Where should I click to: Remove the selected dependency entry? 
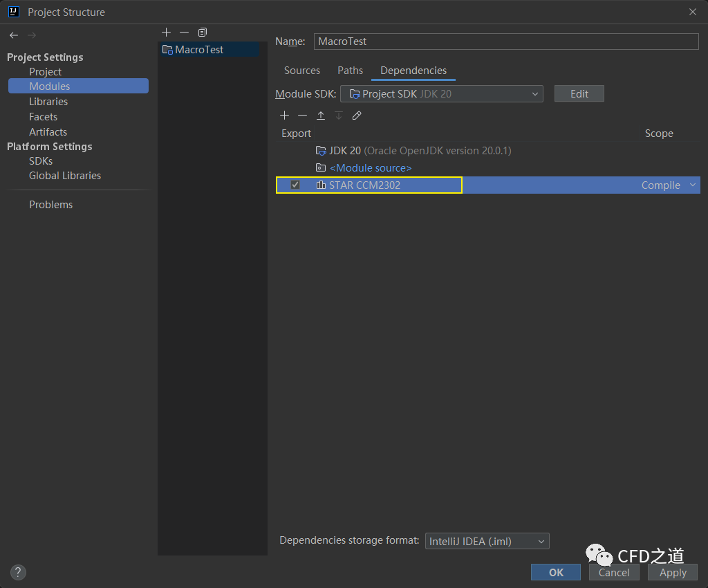click(302, 116)
